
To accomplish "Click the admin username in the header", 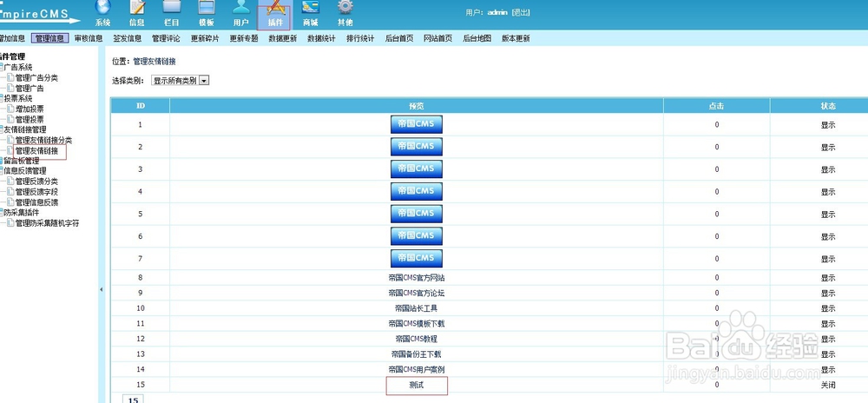I will pos(497,12).
